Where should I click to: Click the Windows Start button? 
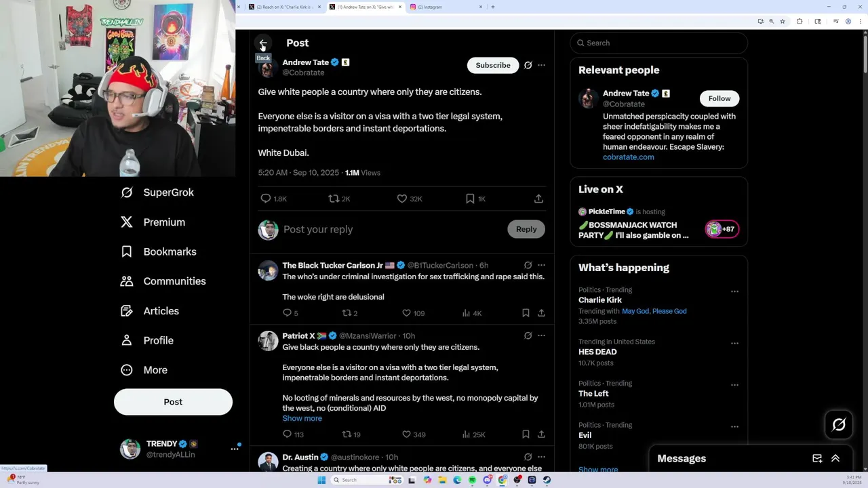click(x=321, y=480)
